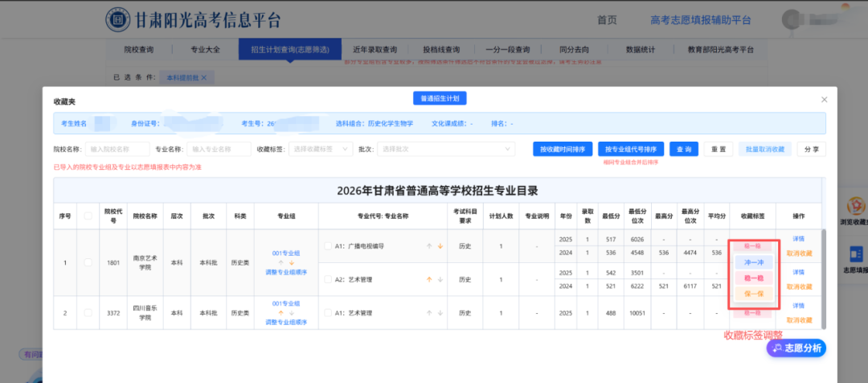
Task: Sort with 按收藏时间排序 button
Action: (563, 149)
